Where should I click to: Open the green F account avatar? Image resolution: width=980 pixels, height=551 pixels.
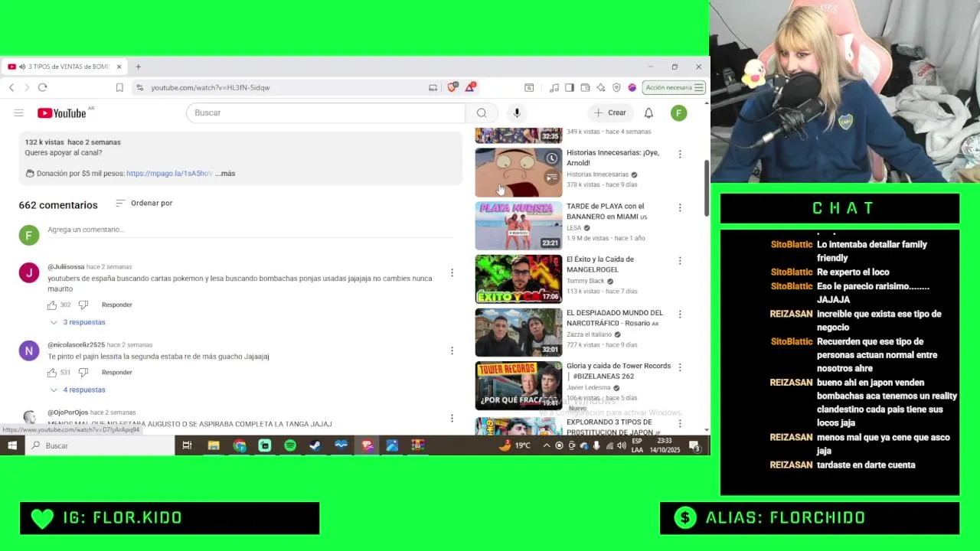click(x=678, y=112)
